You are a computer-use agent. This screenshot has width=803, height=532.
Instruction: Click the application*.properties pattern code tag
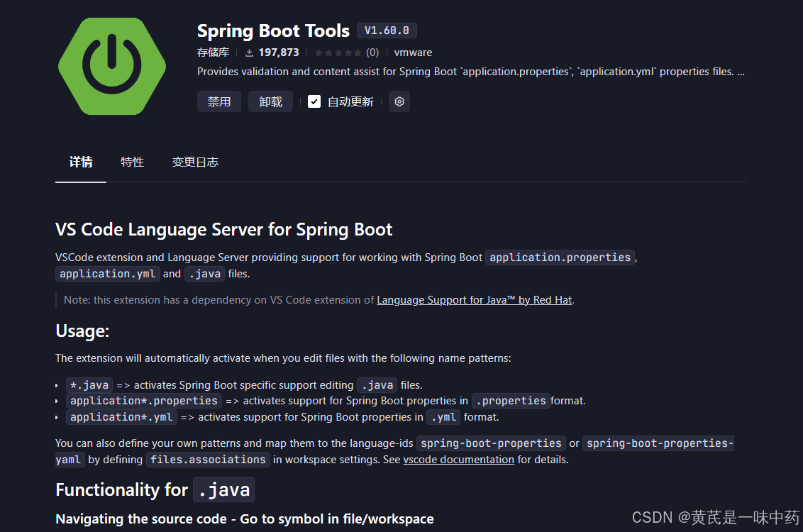coord(144,401)
